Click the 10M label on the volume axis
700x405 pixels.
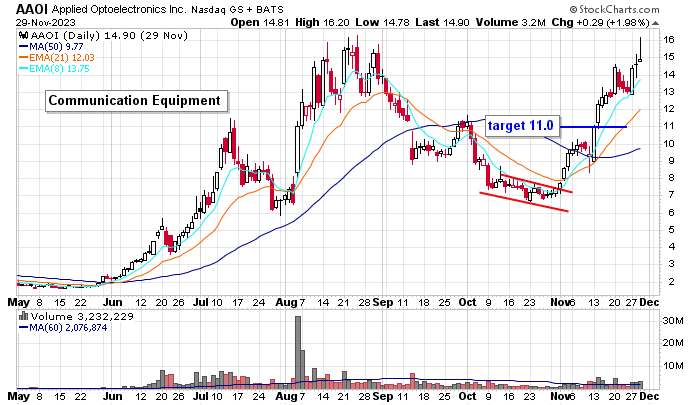pyautogui.click(x=672, y=366)
